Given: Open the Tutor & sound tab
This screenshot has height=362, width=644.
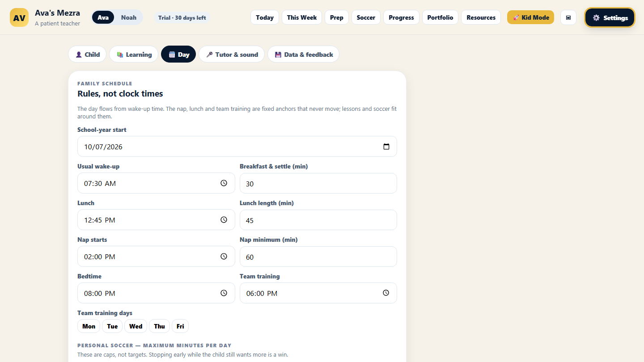Looking at the screenshot, I should (x=232, y=55).
